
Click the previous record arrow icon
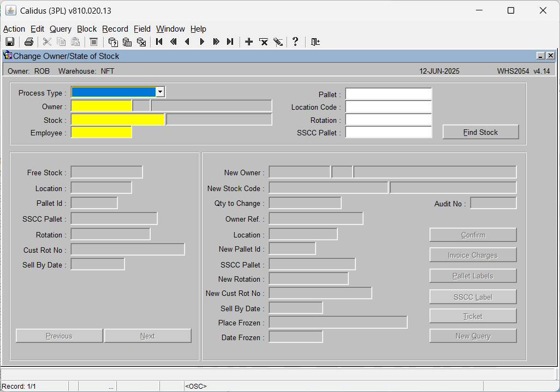(187, 42)
